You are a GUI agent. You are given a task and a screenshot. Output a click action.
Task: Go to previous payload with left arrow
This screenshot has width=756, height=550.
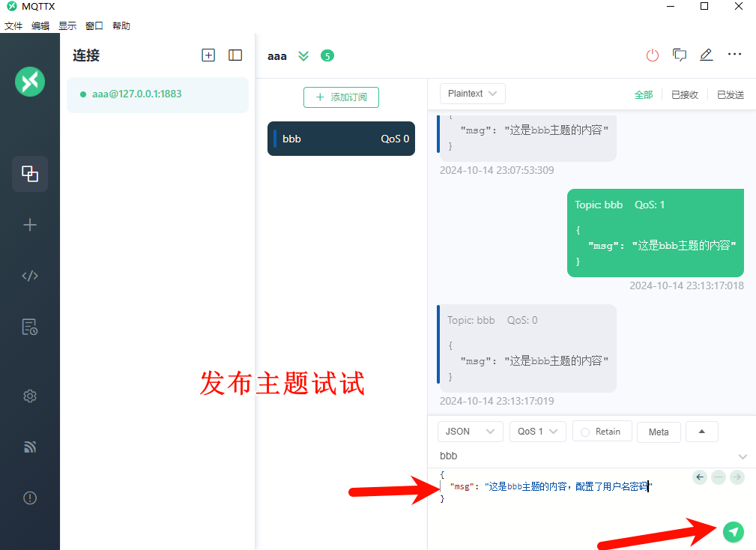(x=700, y=477)
